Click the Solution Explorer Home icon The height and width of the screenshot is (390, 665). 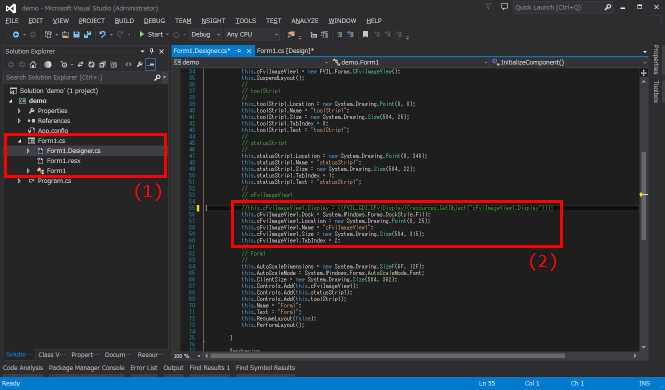coord(33,64)
